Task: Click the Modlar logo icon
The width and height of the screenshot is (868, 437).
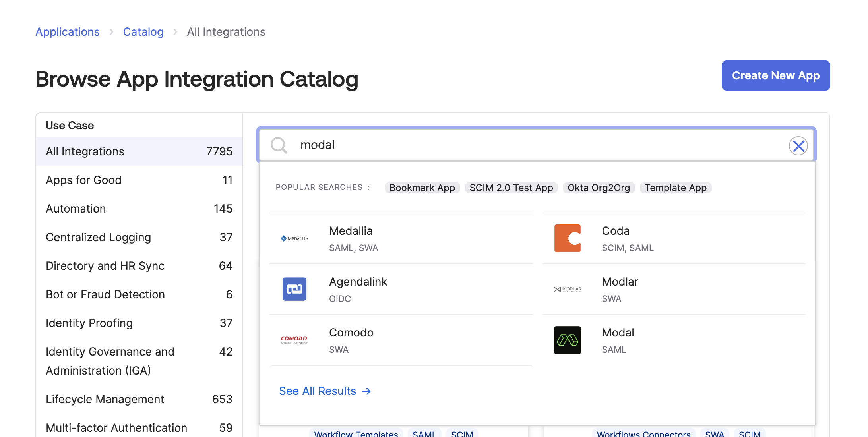Action: (567, 289)
